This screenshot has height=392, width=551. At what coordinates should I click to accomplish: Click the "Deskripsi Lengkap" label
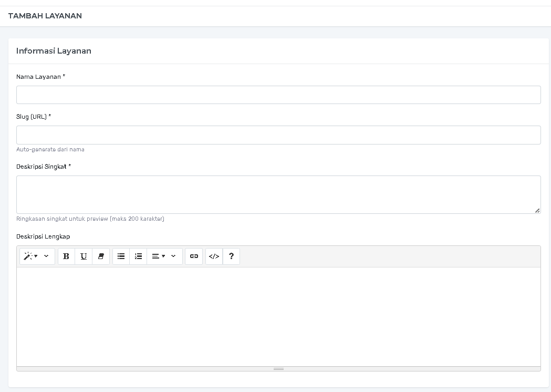click(43, 236)
